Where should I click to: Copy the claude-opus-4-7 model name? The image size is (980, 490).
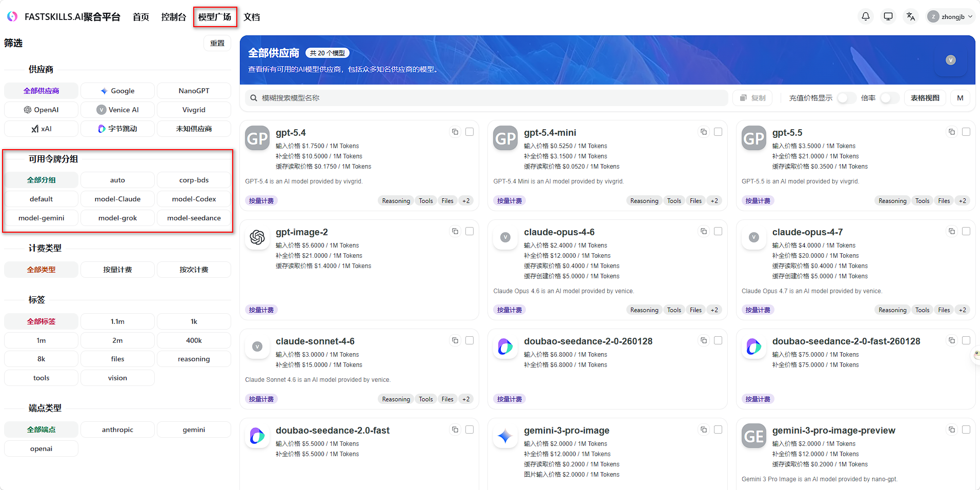pyautogui.click(x=952, y=232)
